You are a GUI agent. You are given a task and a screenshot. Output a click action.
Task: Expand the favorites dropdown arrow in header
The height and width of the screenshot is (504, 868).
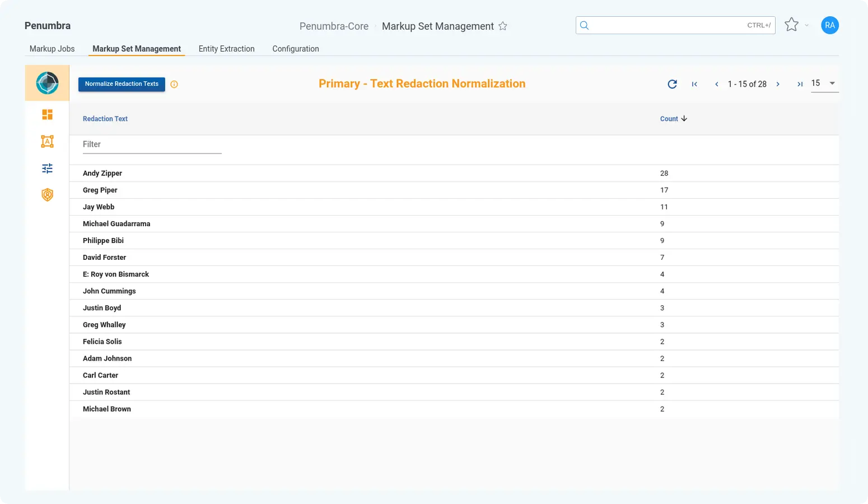[806, 25]
